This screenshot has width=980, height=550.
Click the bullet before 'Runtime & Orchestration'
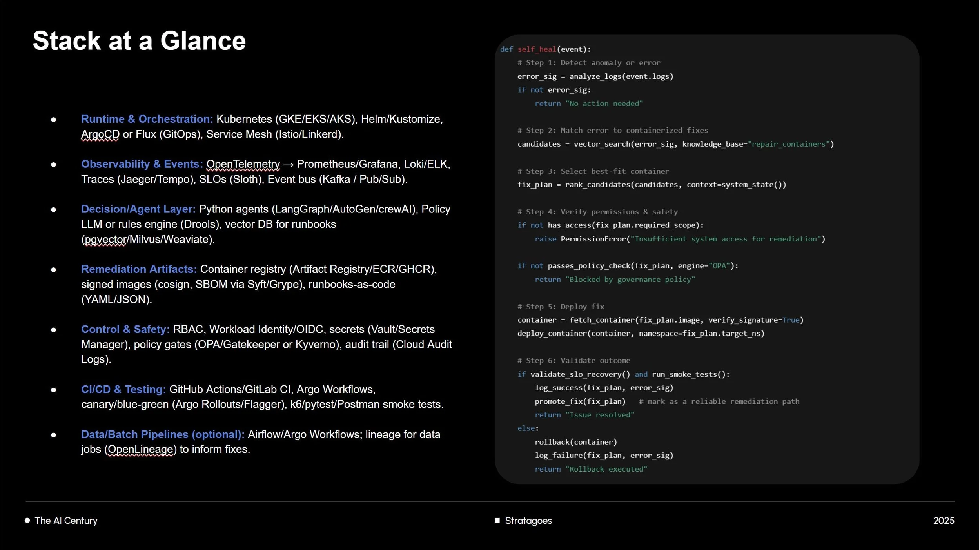pos(54,120)
